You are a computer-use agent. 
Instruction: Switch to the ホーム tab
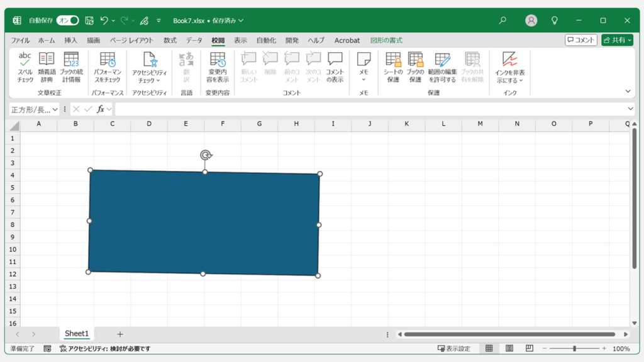coord(47,40)
